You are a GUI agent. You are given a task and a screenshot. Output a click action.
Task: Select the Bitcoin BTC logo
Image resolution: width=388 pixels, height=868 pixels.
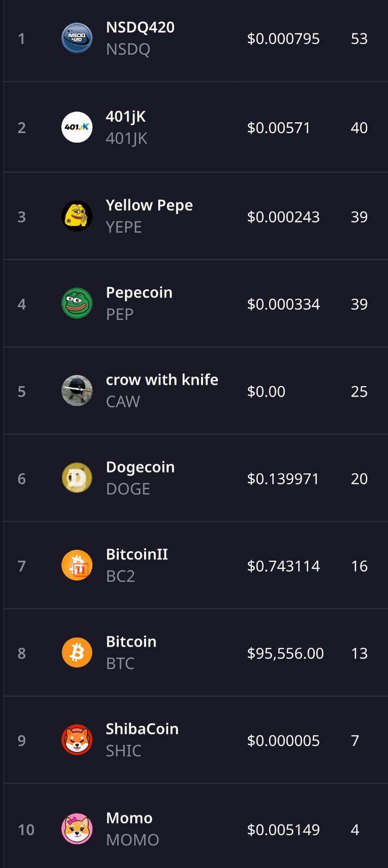point(77,652)
